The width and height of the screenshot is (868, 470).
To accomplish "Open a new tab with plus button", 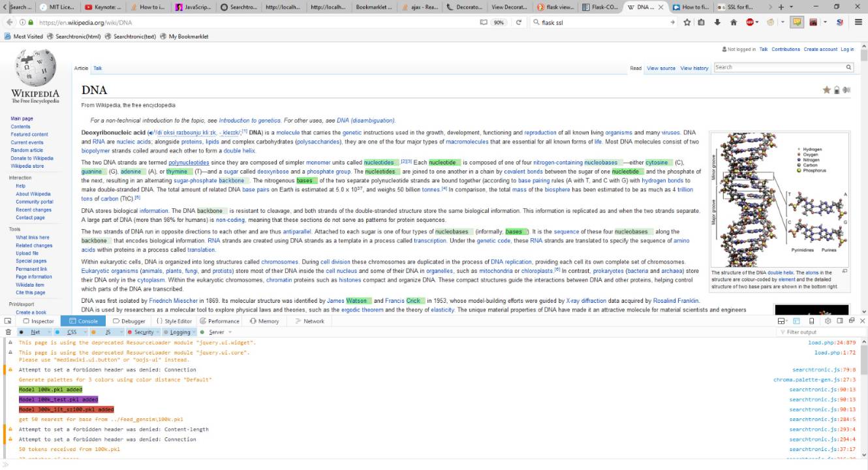I will (x=782, y=7).
